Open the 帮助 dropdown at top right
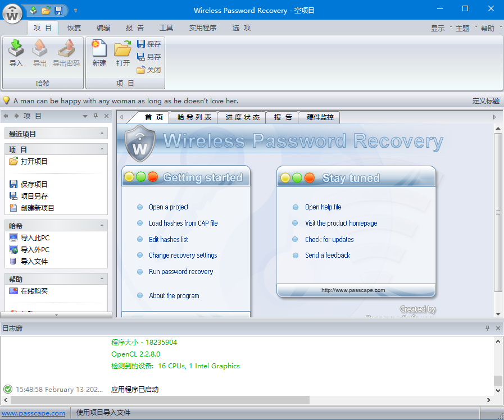Image resolution: width=504 pixels, height=420 pixels. point(491,28)
